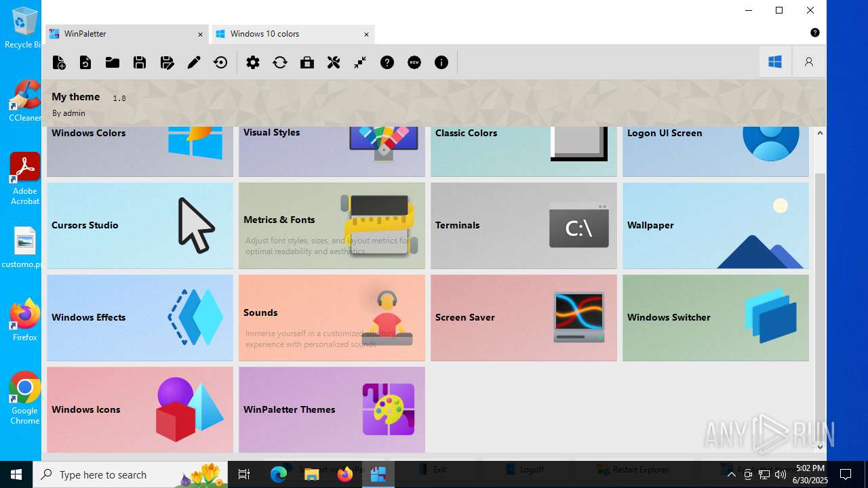Click the network icon in system tray

764,474
